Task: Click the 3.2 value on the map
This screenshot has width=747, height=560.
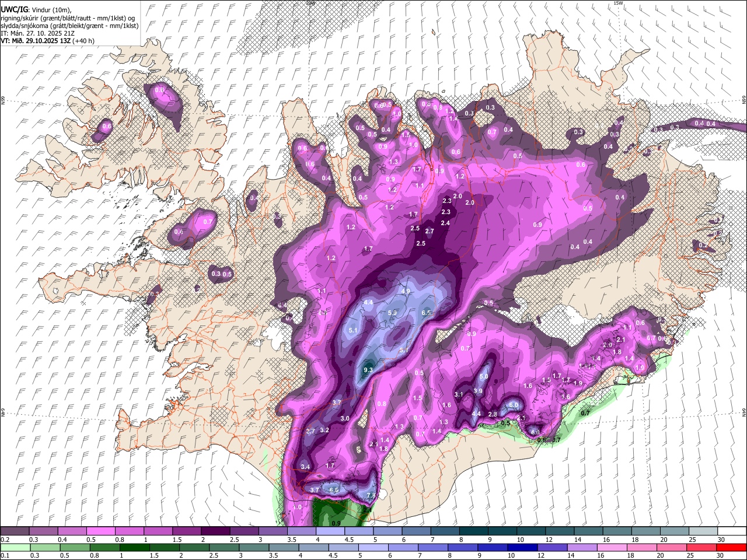Action: click(x=325, y=430)
